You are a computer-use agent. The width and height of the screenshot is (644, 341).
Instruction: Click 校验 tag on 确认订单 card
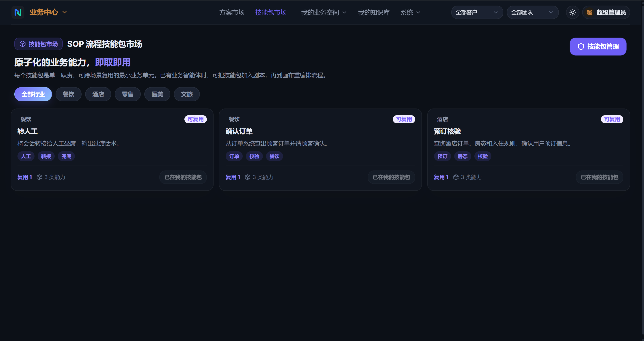tap(254, 156)
